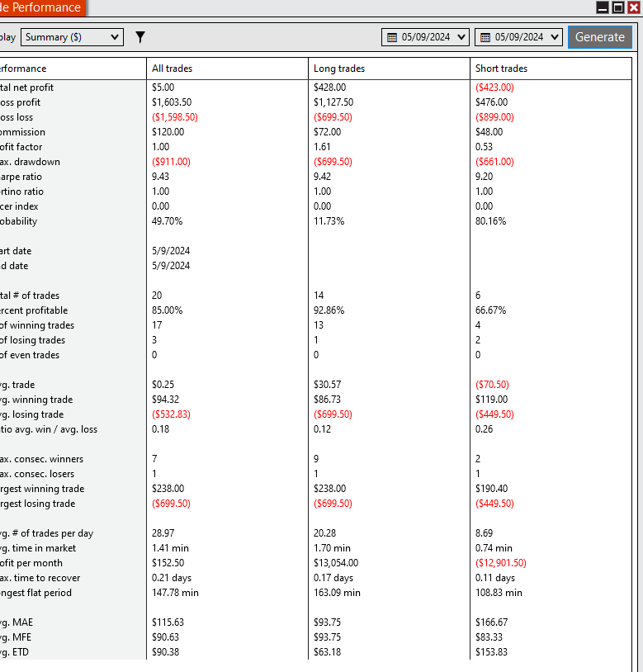Image resolution: width=643 pixels, height=672 pixels.
Task: Click Long trades net profit $428.00
Action: (x=330, y=88)
